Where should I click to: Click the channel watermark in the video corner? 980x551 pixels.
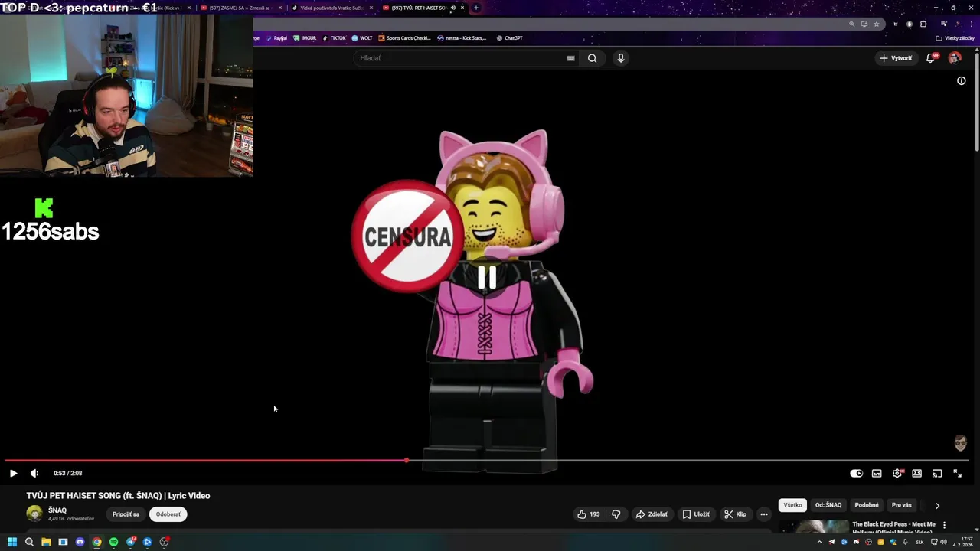(x=960, y=442)
